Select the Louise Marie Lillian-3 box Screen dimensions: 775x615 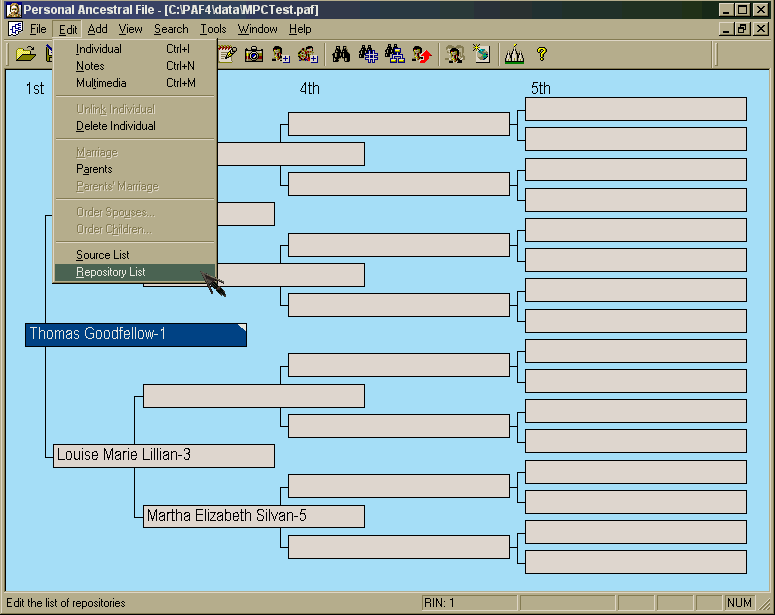click(164, 455)
